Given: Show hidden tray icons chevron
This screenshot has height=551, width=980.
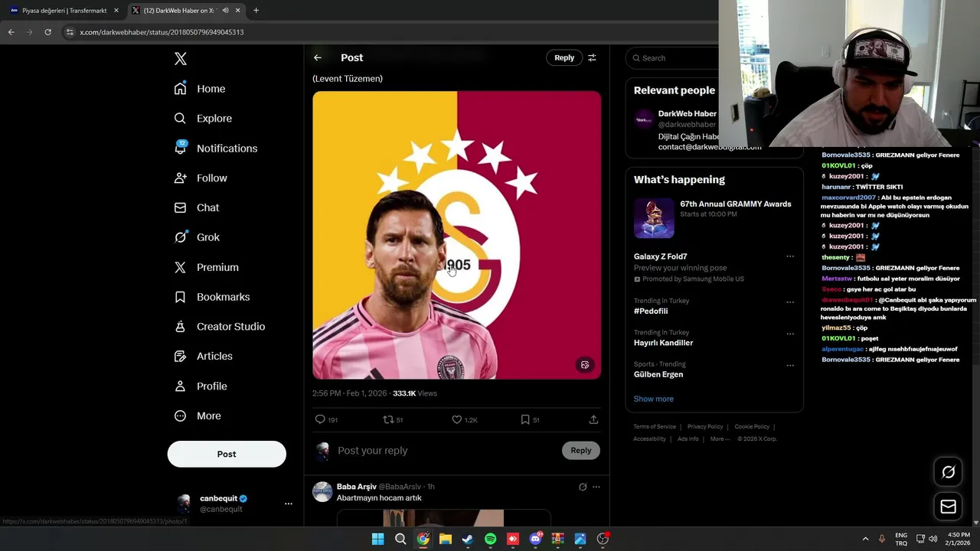Looking at the screenshot, I should click(865, 539).
